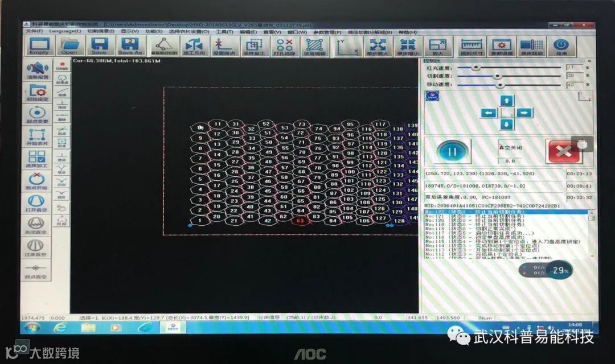Screen dimensions: 615x364
Task: Click the log list scrollbar
Action: coord(592,234)
